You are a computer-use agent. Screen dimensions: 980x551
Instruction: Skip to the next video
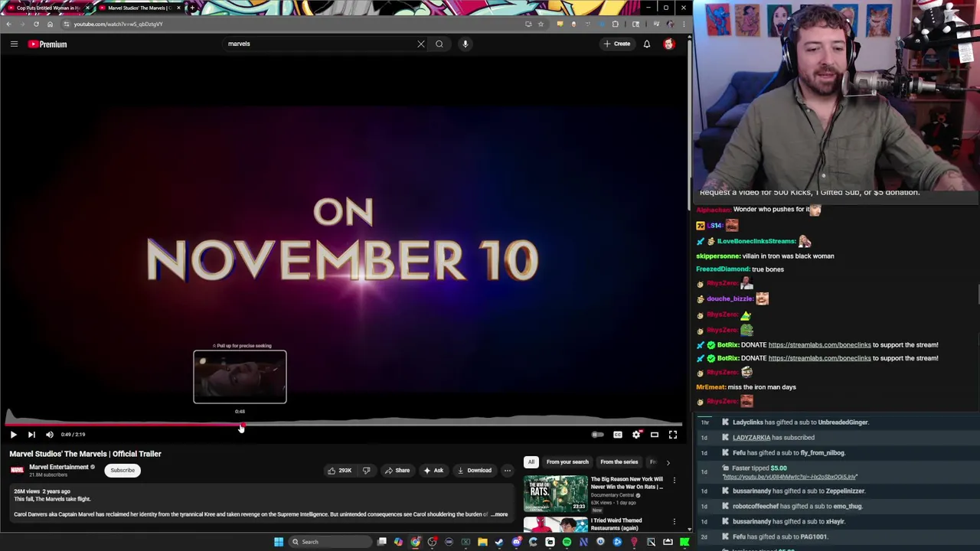(x=31, y=435)
